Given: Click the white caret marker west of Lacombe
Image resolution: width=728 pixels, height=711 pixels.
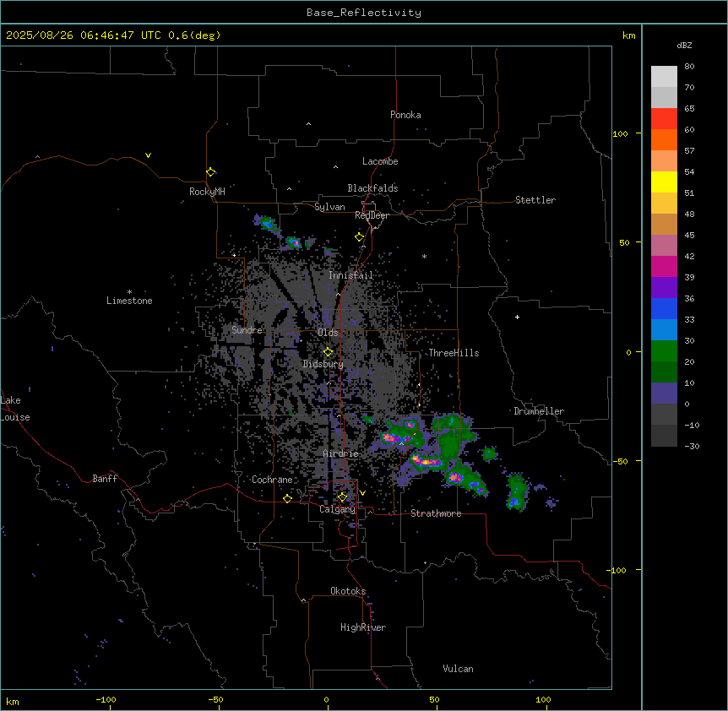Looking at the screenshot, I should [x=335, y=167].
